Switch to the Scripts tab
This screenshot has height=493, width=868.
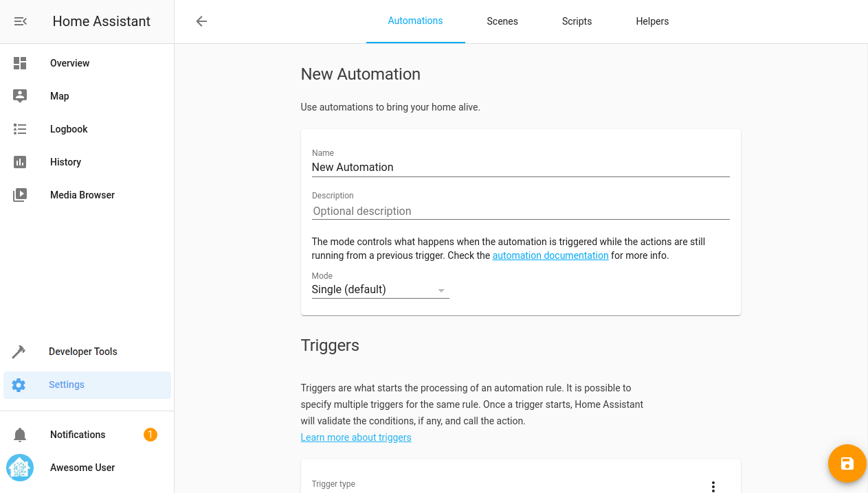coord(577,21)
